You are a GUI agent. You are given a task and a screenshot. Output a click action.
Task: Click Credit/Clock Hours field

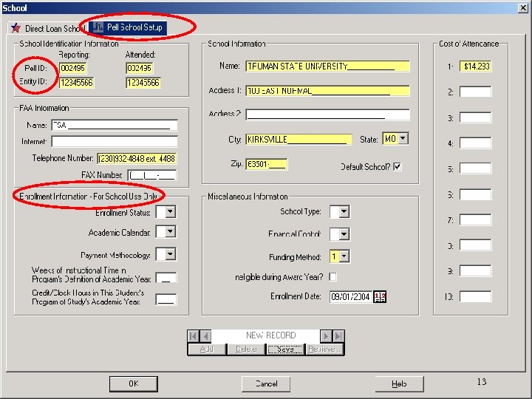pyautogui.click(x=166, y=299)
